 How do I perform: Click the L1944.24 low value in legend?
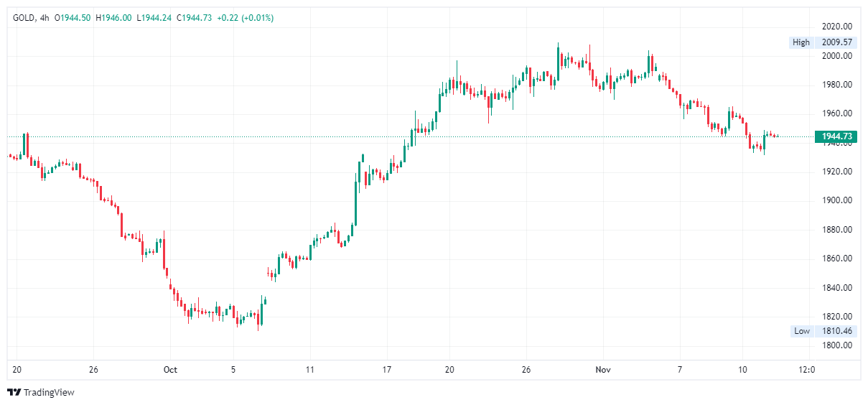pyautogui.click(x=154, y=17)
